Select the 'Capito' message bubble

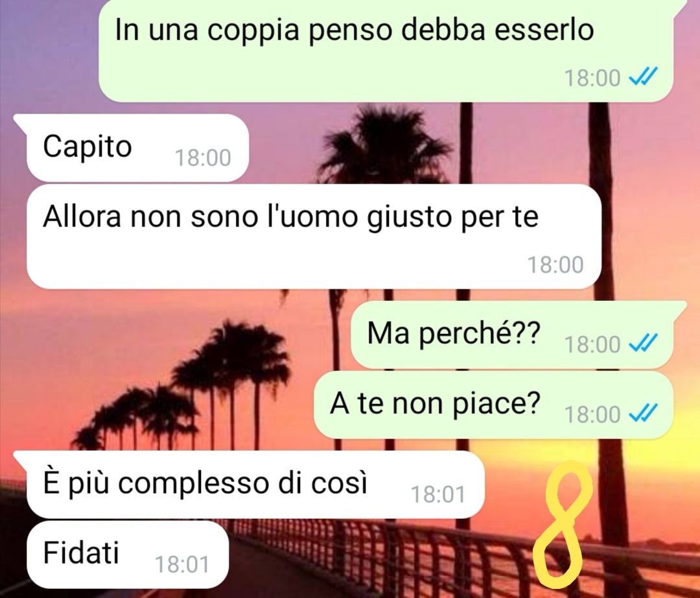pyautogui.click(x=137, y=148)
